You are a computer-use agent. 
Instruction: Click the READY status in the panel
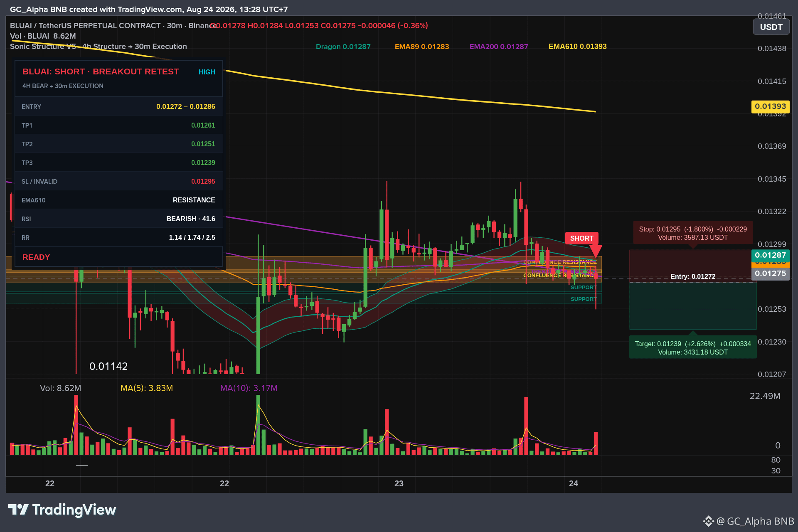[x=36, y=257]
